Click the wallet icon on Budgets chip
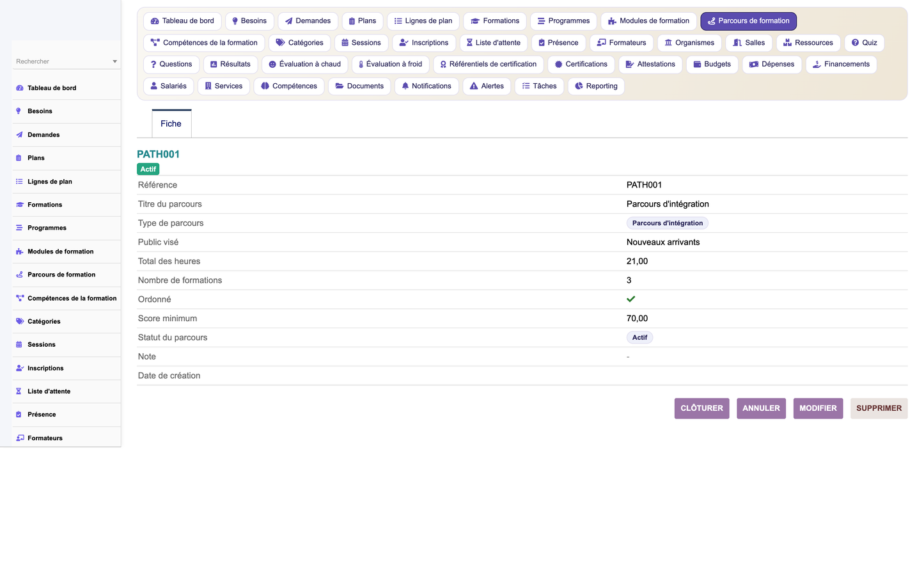This screenshot has height=572, width=924. pos(698,64)
